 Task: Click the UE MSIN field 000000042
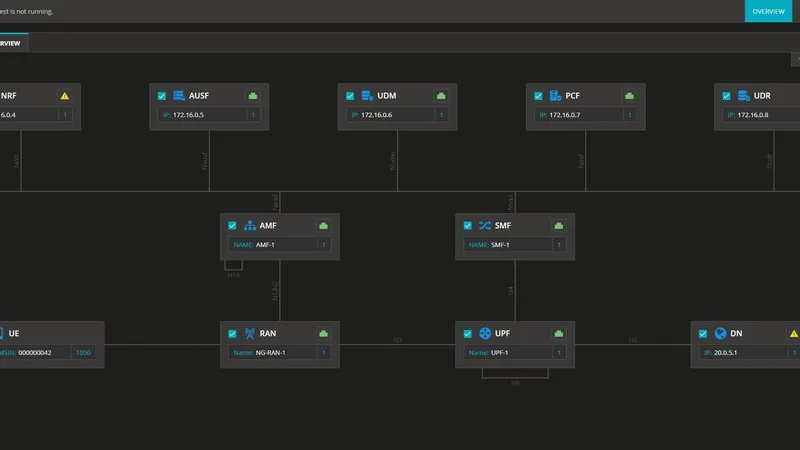tap(35, 353)
